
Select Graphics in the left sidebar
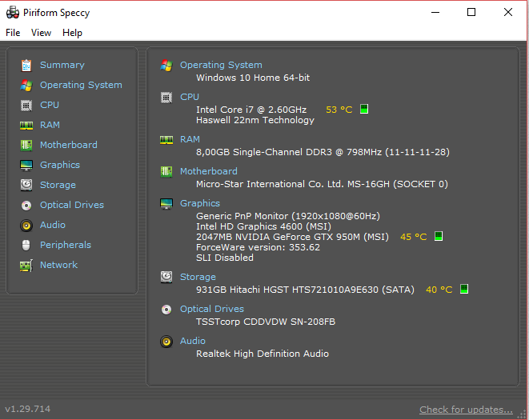tap(60, 165)
